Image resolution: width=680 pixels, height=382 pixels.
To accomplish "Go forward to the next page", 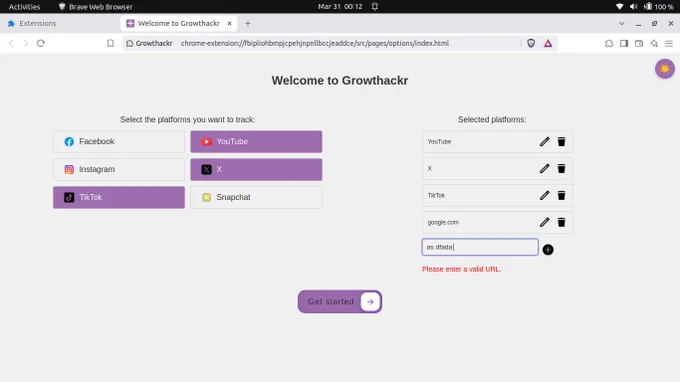I will point(26,43).
